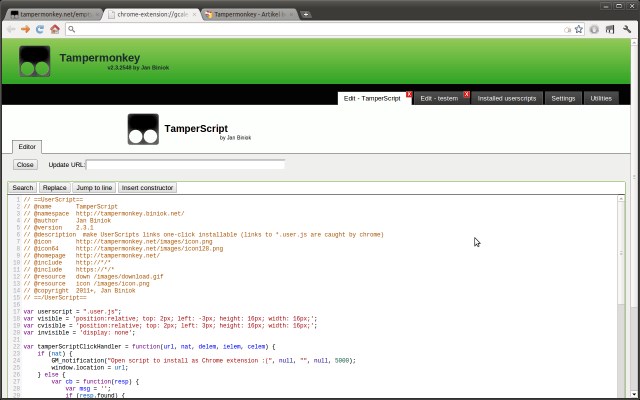Click the browser forward arrow icon

click(25, 29)
